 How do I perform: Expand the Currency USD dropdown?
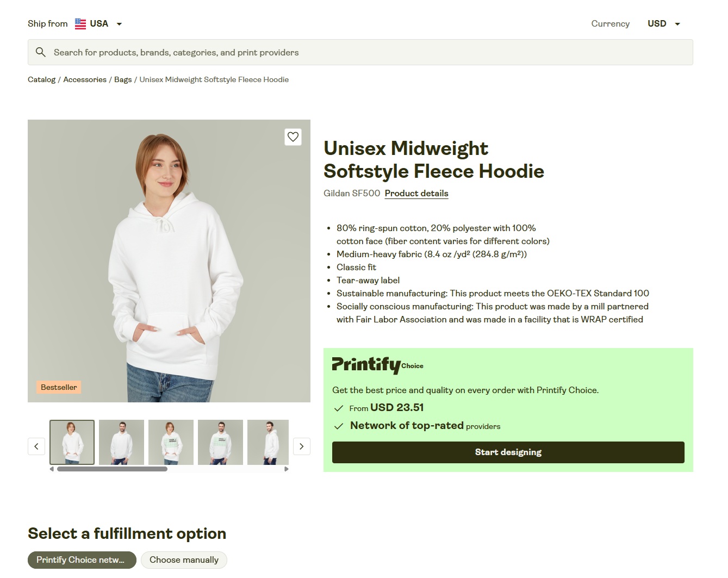664,24
